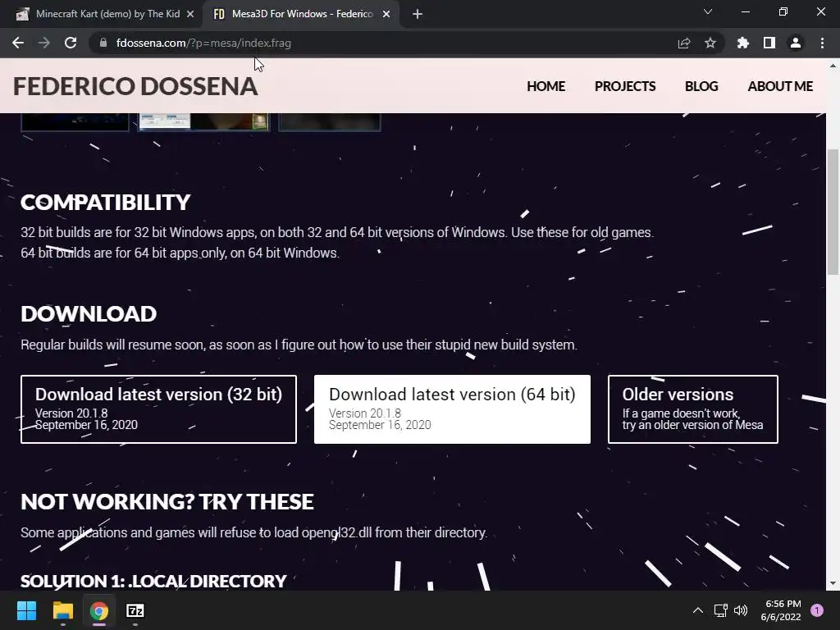Open the Windows Start menu
Image resolution: width=840 pixels, height=630 pixels.
click(26, 610)
